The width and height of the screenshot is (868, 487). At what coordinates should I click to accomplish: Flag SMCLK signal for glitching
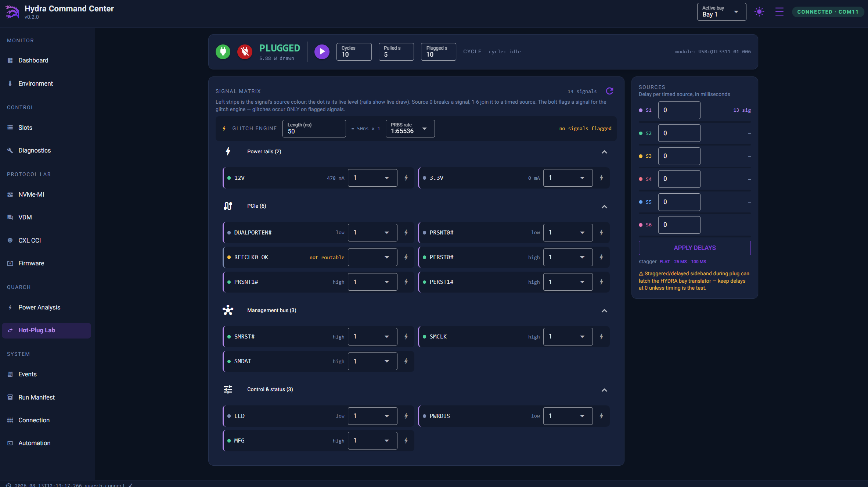(x=601, y=337)
